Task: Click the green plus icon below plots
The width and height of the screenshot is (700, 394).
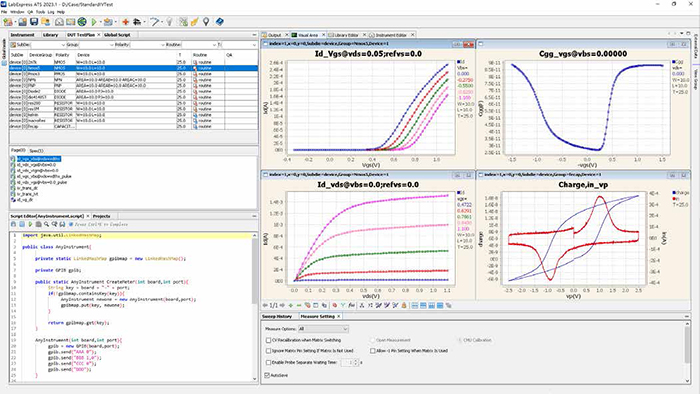Action: click(x=291, y=305)
